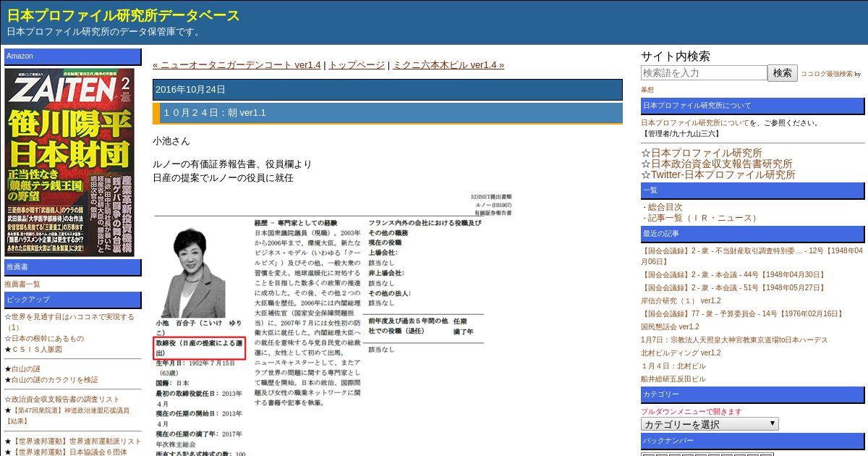This screenshot has height=456, width=868.
Task: Click the date header 2016年10月24日
Action: 388,90
